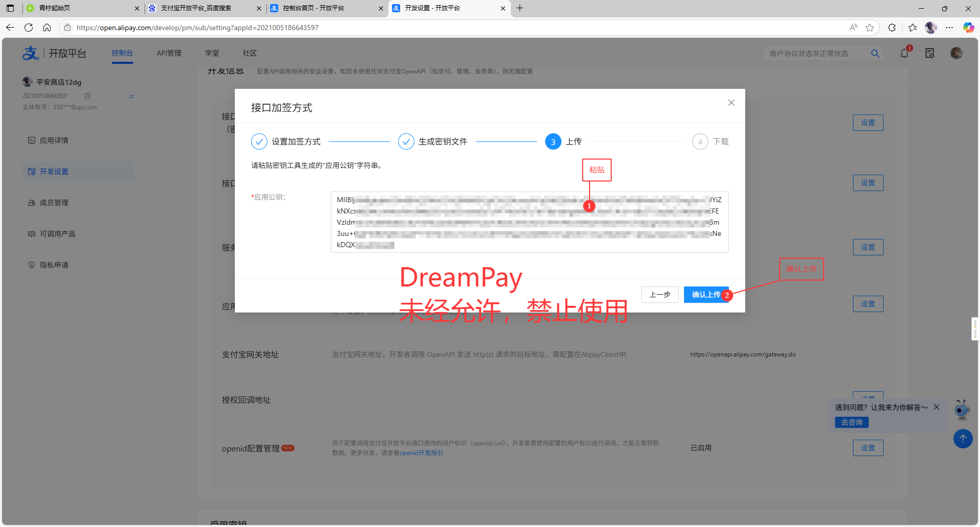The image size is (980, 527).
Task: Click the 去咨询 button
Action: (x=851, y=422)
